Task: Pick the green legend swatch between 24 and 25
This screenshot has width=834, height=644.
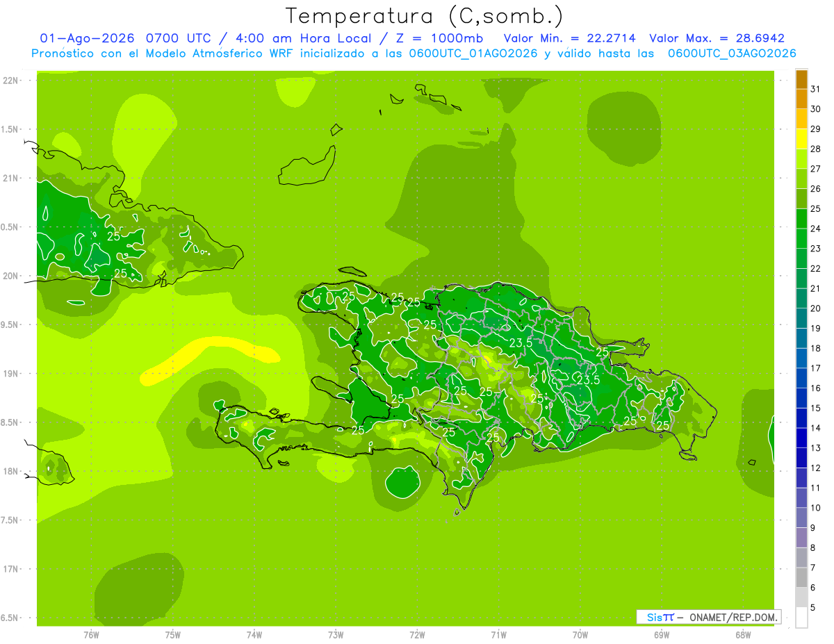Action: click(801, 219)
